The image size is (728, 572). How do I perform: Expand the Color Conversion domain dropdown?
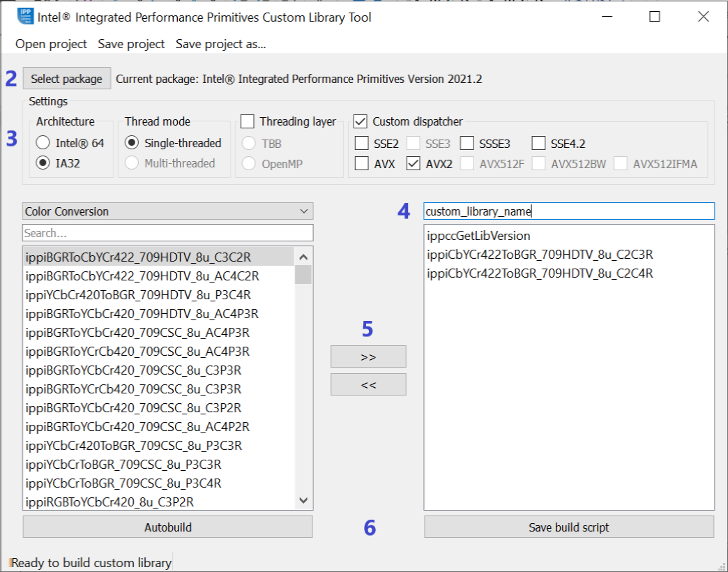coord(168,211)
